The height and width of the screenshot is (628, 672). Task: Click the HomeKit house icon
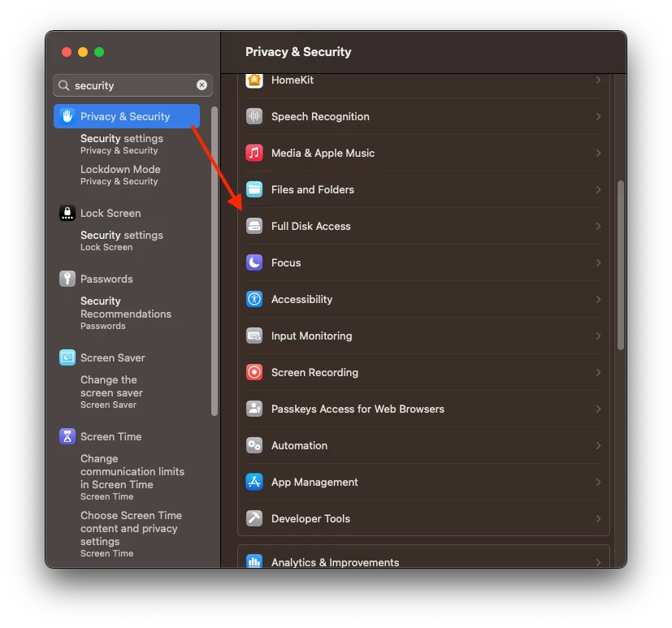pos(254,80)
